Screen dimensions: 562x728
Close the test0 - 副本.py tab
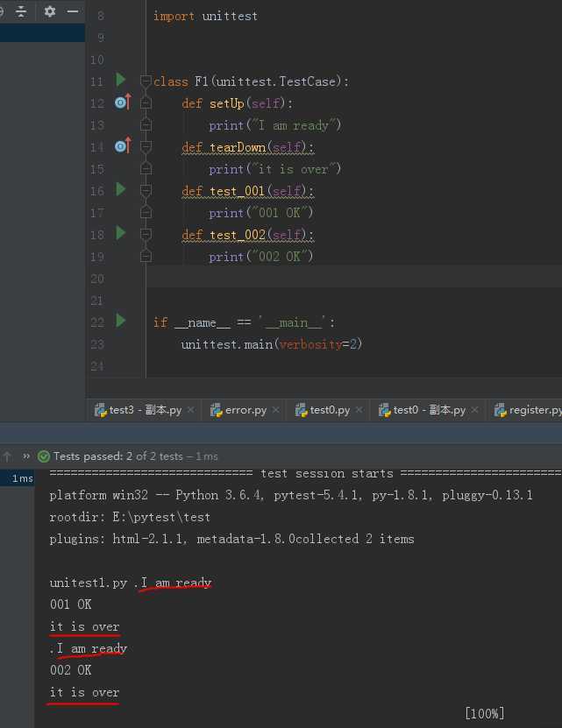(x=474, y=410)
